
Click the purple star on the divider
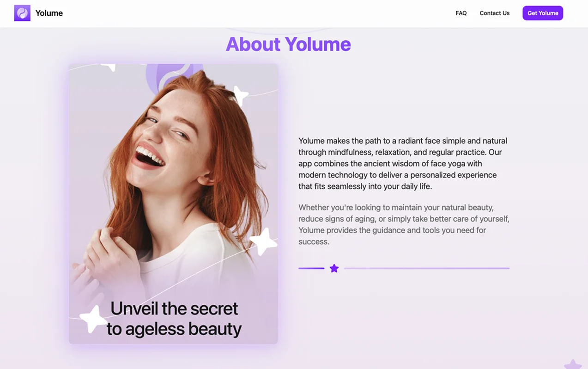click(x=334, y=268)
